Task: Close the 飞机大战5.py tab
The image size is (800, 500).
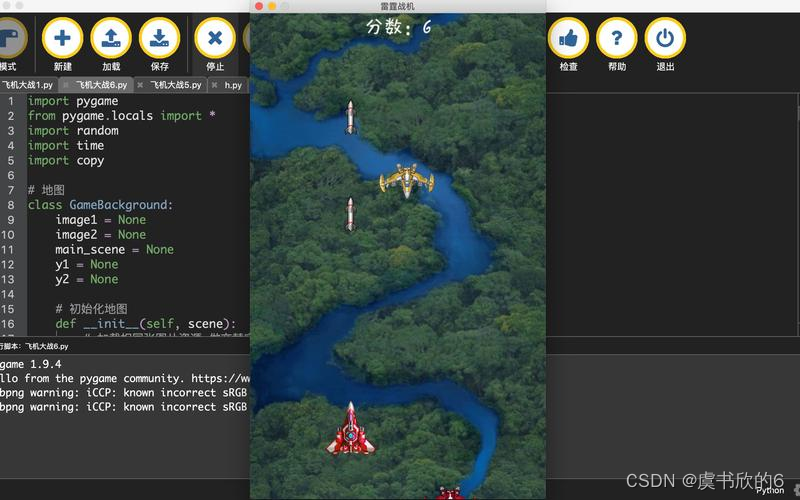Action: (140, 85)
